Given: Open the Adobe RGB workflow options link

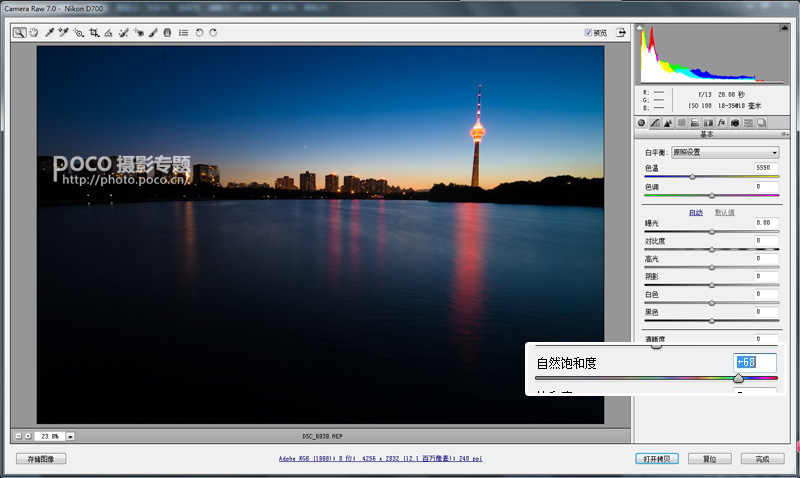Looking at the screenshot, I should point(380,459).
